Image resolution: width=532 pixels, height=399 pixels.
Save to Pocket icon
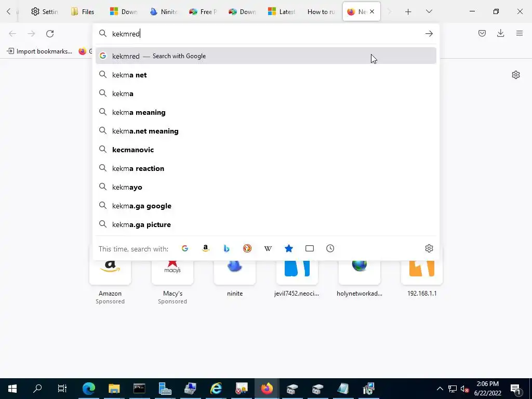482,33
